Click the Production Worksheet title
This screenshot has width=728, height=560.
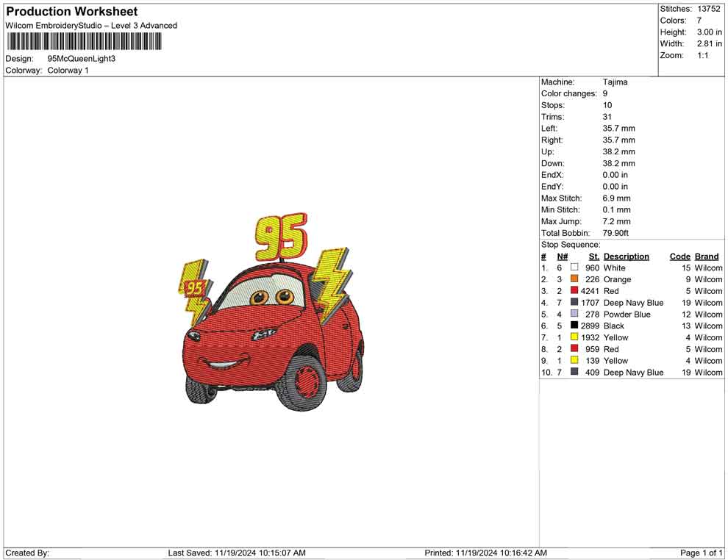pyautogui.click(x=72, y=12)
